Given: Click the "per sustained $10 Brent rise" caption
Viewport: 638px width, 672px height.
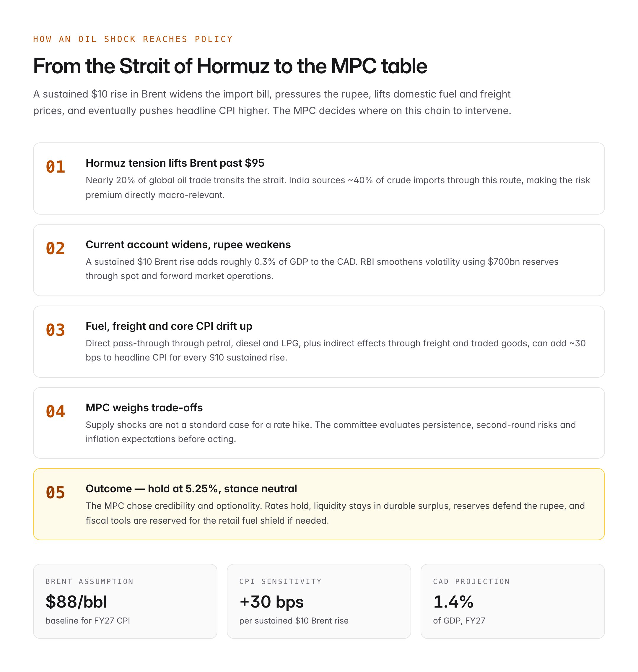Looking at the screenshot, I should pyautogui.click(x=294, y=621).
